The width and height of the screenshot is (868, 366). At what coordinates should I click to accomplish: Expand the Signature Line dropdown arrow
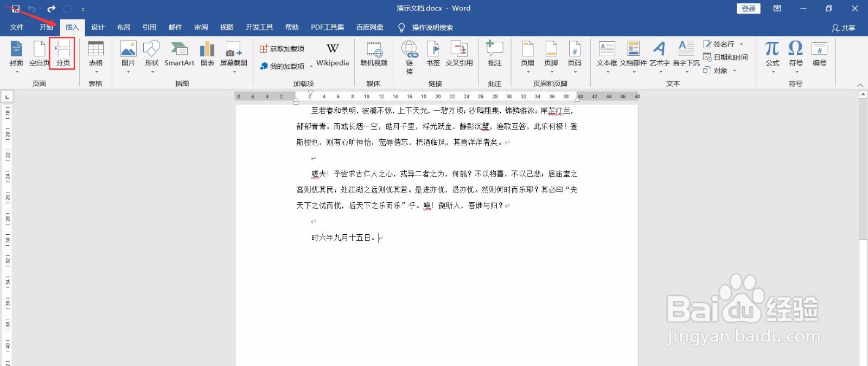(742, 44)
